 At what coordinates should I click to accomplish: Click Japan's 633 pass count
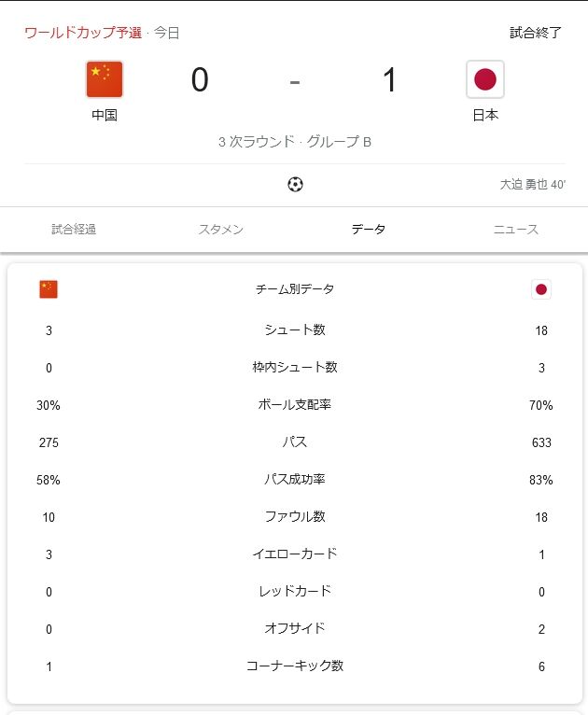tap(541, 442)
